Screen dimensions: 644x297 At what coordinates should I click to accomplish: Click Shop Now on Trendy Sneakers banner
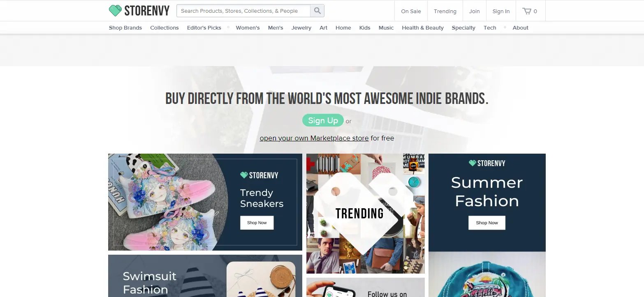[x=257, y=223]
